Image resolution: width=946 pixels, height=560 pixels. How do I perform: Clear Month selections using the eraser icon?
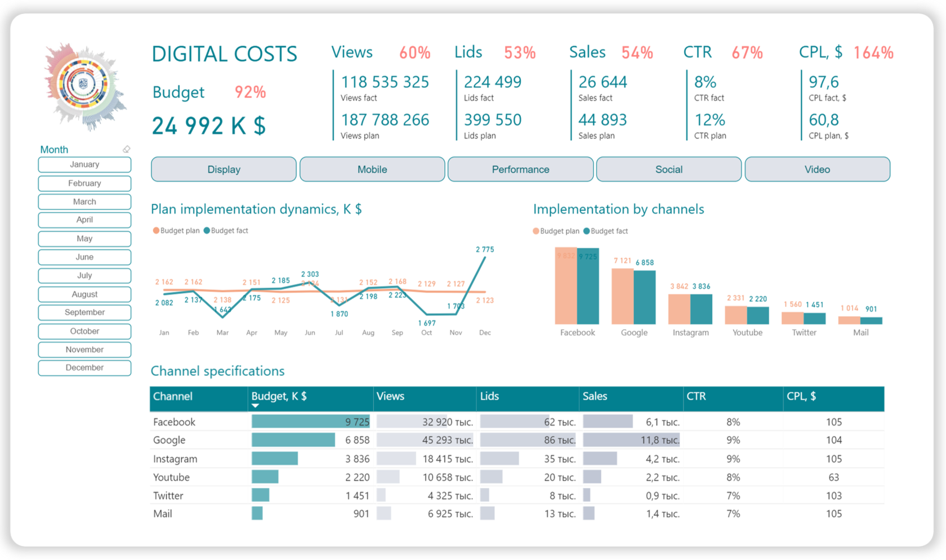click(127, 149)
